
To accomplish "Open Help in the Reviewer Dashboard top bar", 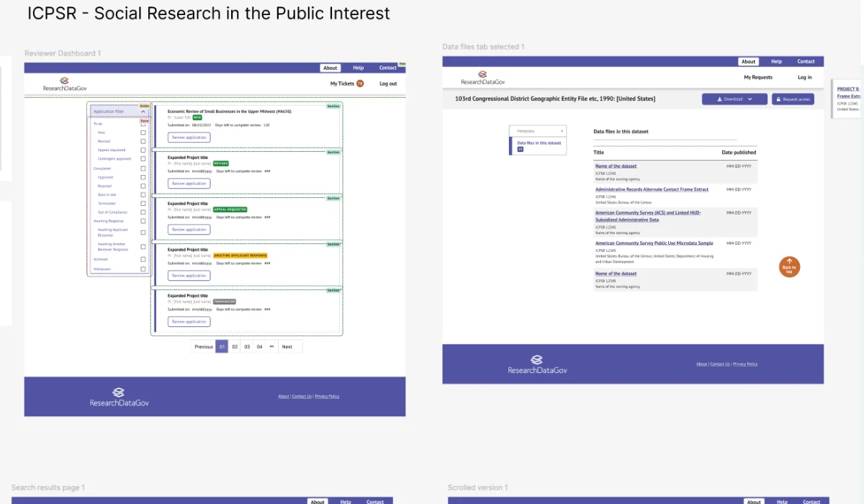I will (x=359, y=68).
